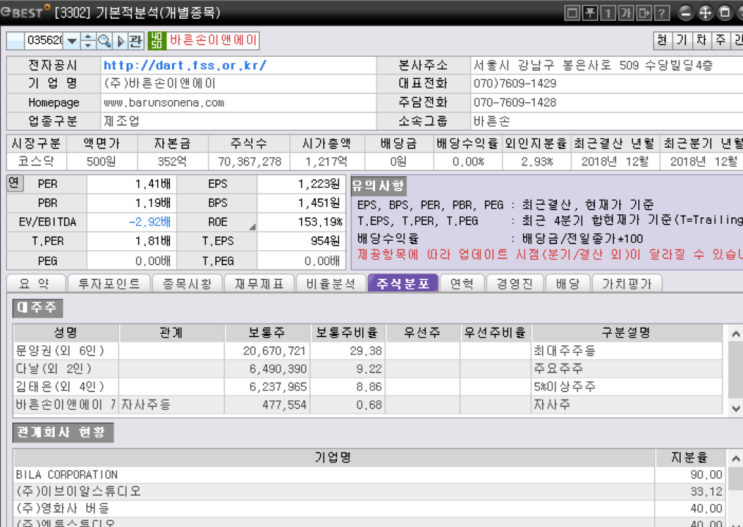Click the export arrow icon in title bar

coord(644,13)
